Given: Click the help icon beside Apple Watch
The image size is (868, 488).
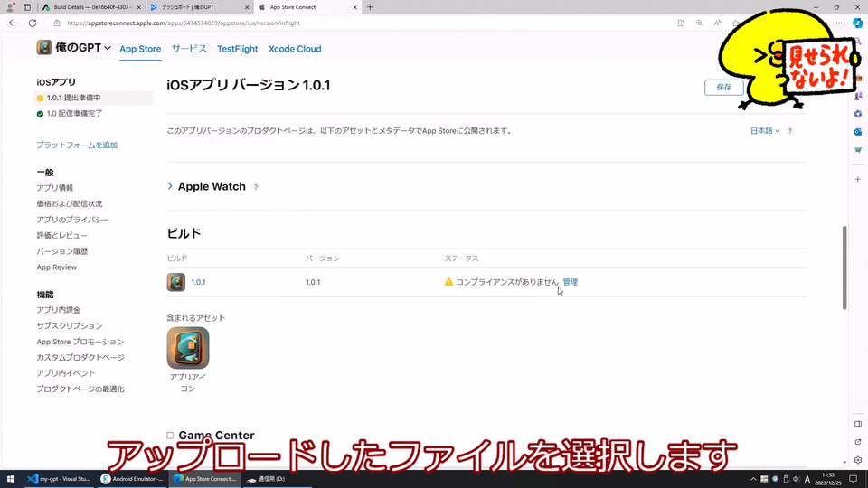Looking at the screenshot, I should [x=256, y=187].
